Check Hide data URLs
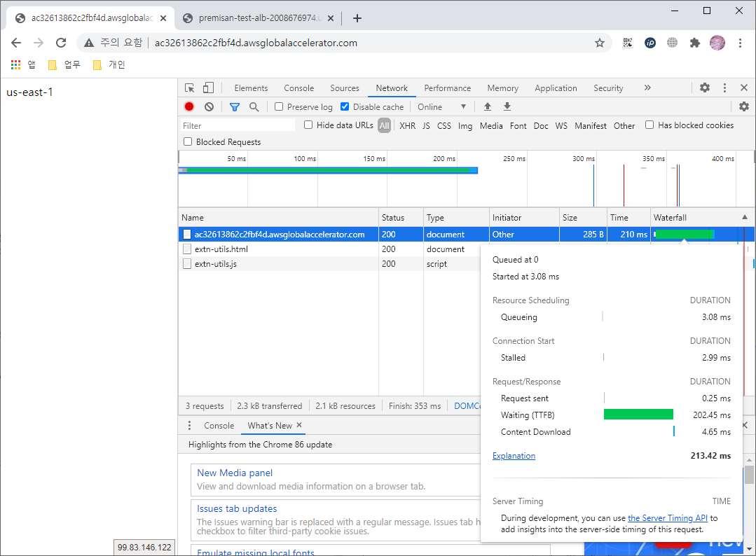Screen dimensions: 756x556 pos(308,125)
